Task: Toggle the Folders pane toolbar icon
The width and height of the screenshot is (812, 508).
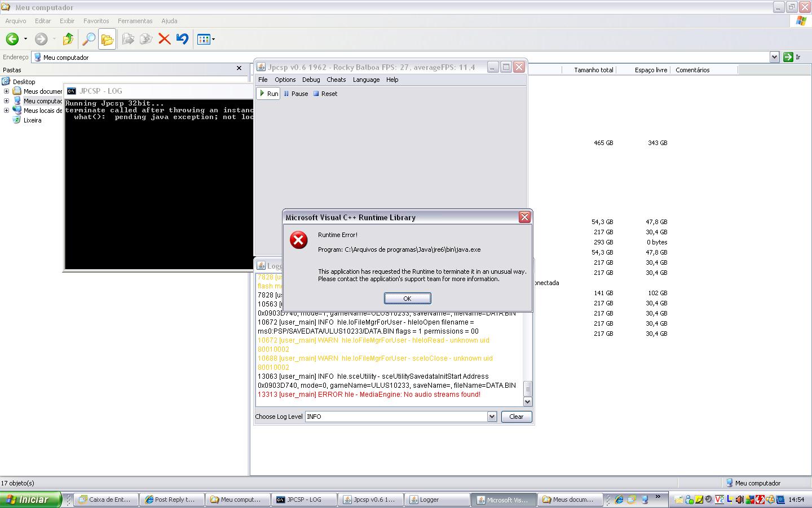Action: 107,39
